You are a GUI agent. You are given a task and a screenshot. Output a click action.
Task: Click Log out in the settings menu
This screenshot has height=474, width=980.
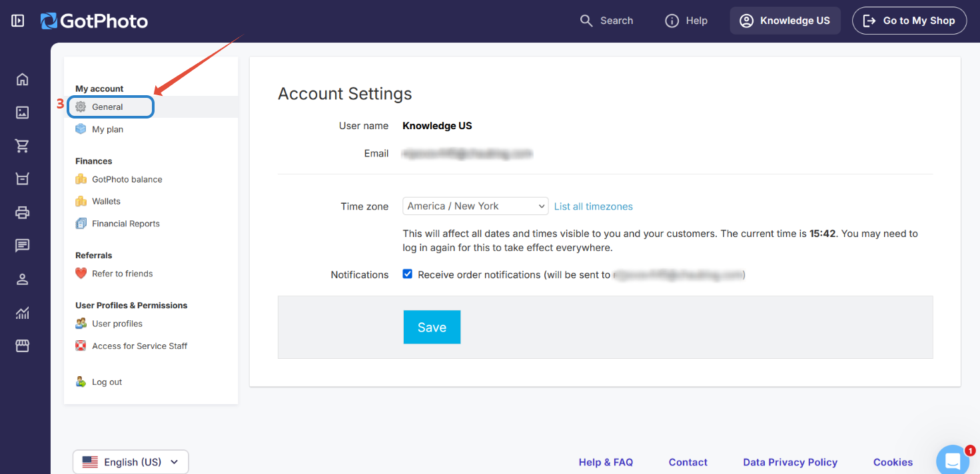coord(99,382)
